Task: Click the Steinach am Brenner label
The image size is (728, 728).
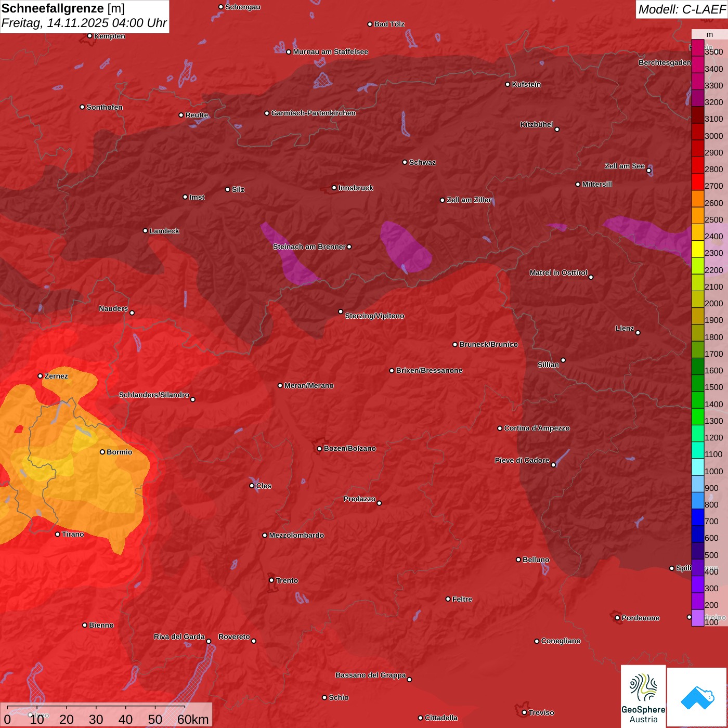Action: (309, 247)
